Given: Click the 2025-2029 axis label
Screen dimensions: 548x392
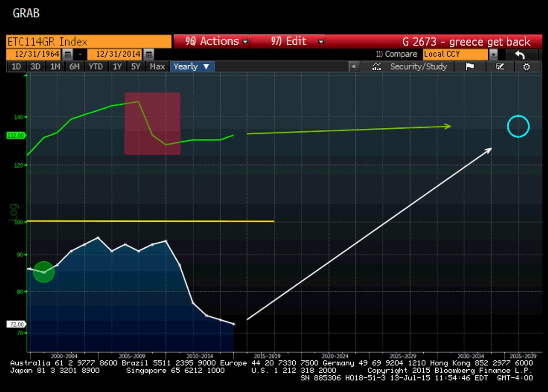Looking at the screenshot, I should click(x=404, y=356).
